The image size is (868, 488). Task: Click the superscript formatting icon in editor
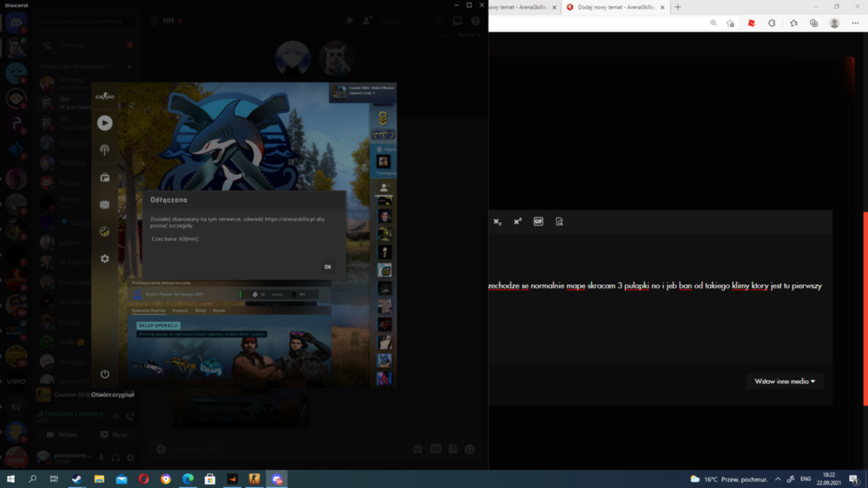tap(517, 221)
